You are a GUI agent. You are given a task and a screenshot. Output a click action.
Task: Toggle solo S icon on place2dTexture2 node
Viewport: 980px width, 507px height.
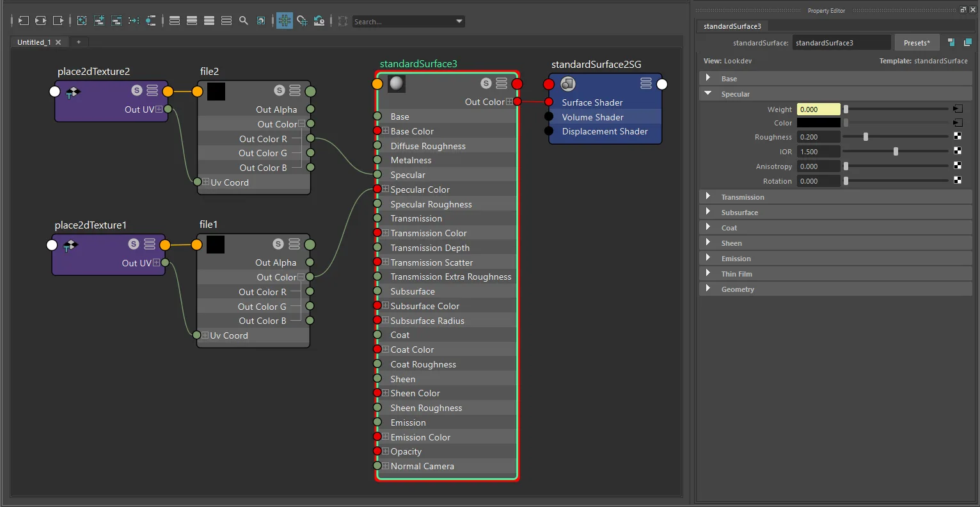(136, 90)
